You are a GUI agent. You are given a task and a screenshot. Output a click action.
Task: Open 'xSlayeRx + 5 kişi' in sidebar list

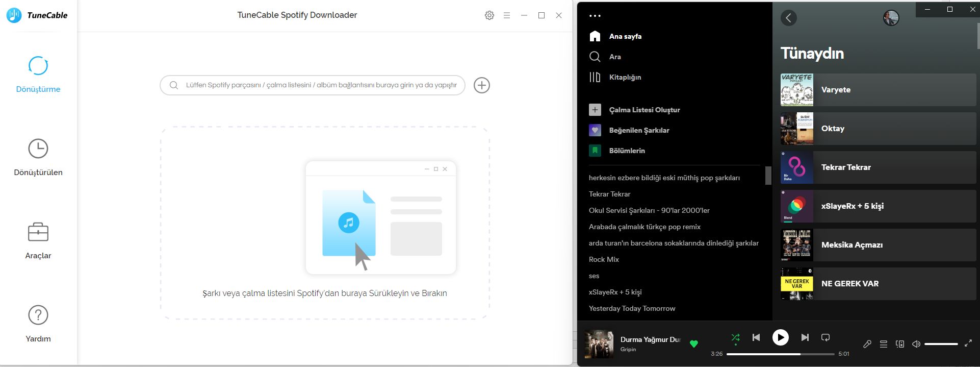pyautogui.click(x=615, y=292)
